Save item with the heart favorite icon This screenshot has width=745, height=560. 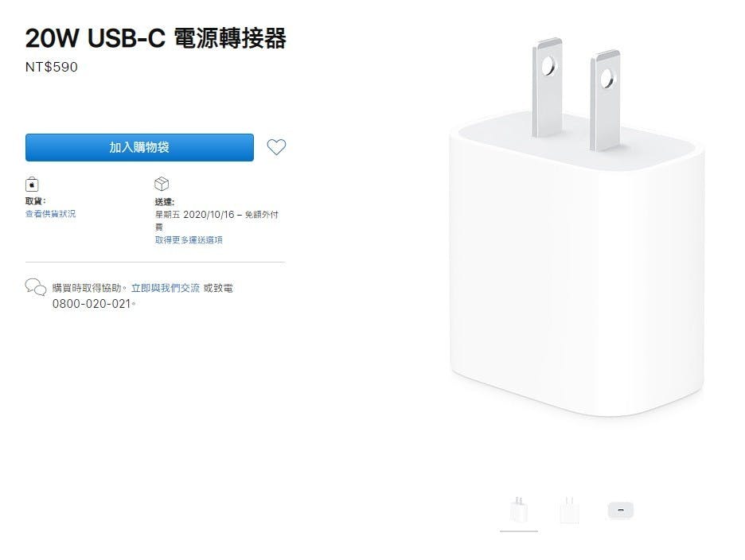point(276,147)
